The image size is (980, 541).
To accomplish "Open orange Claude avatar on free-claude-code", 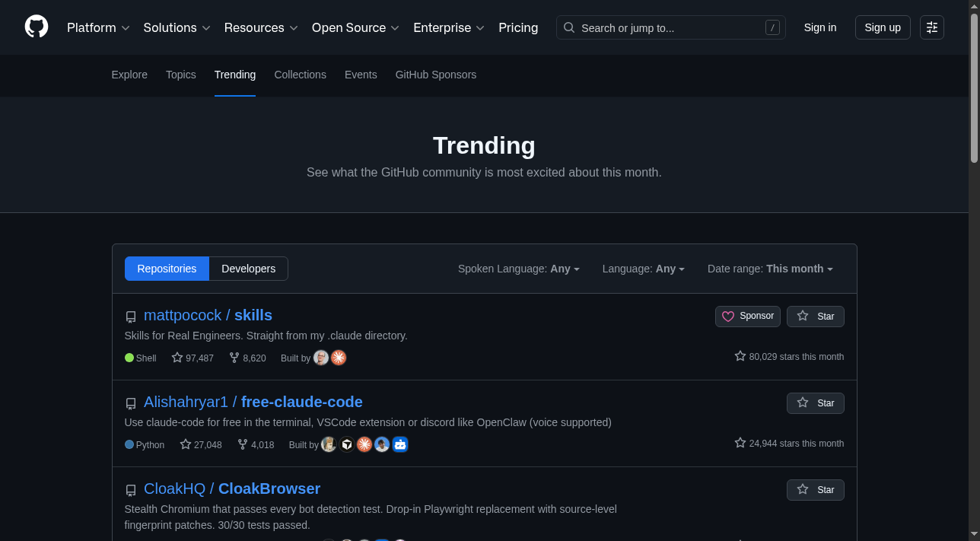I will click(364, 444).
